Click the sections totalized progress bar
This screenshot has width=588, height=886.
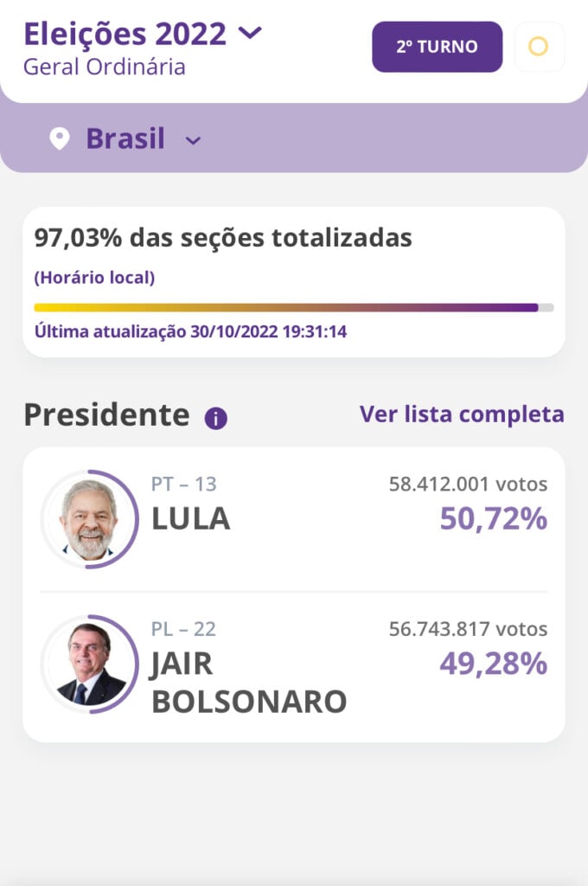[294, 307]
